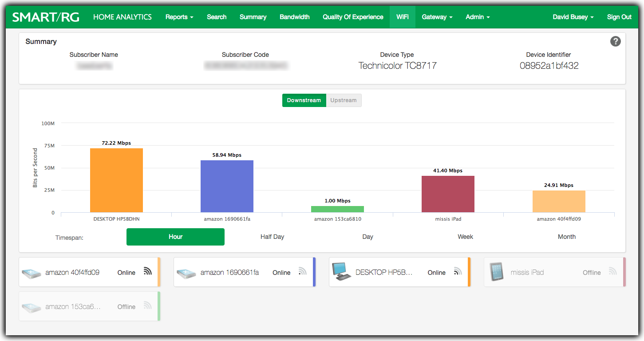The image size is (644, 341).
Task: Select the Day timespan
Action: click(367, 237)
